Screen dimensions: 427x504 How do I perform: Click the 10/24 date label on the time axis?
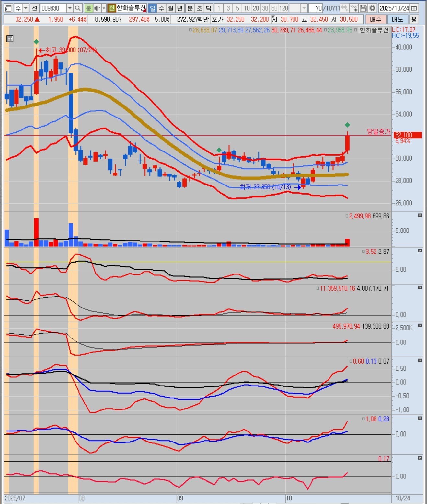coord(403,498)
